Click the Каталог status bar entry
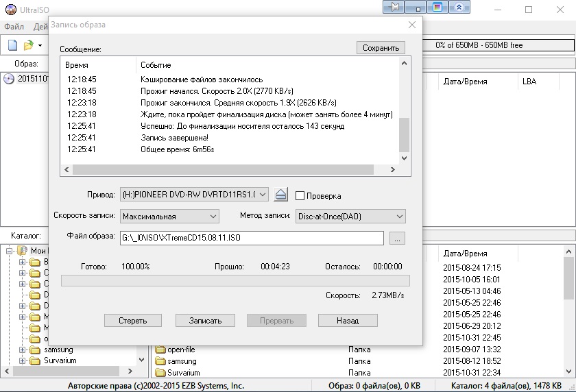Viewport: 576px width, 392px height. (x=506, y=386)
